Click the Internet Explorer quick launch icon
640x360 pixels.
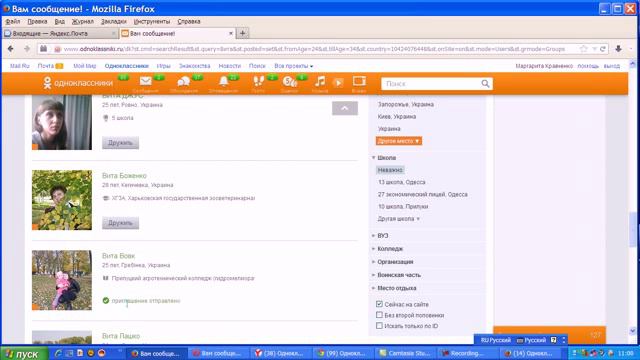[58, 353]
